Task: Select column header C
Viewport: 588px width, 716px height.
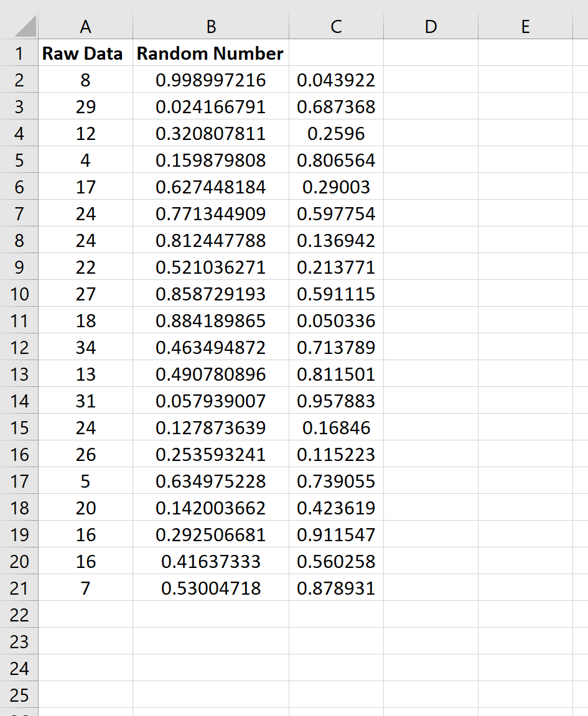Action: point(335,27)
